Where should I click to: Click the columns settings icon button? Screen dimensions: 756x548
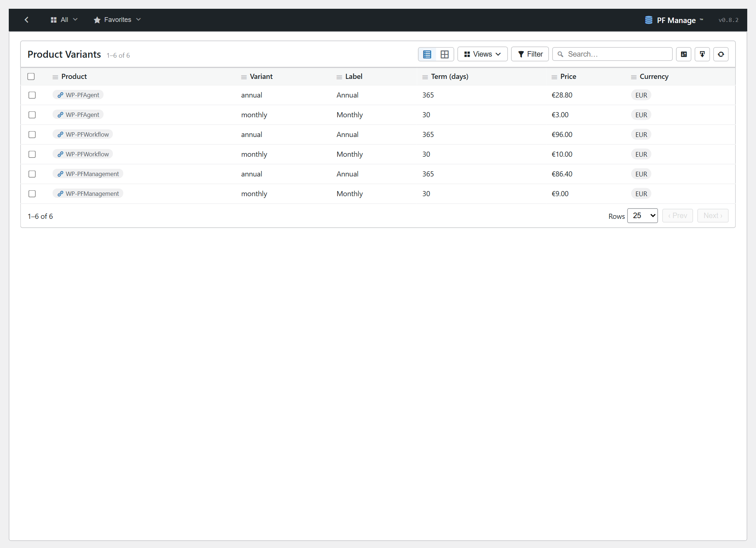(x=684, y=54)
